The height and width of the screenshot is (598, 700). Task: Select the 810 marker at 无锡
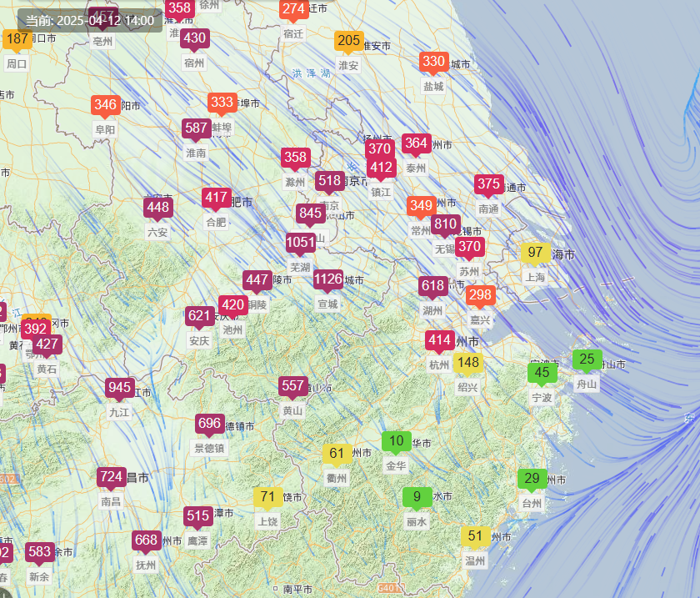pyautogui.click(x=445, y=224)
